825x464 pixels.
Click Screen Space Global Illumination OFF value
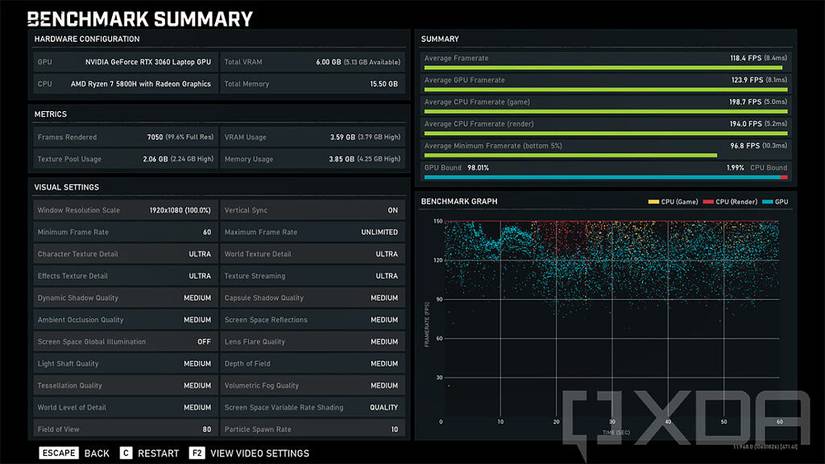pos(204,342)
